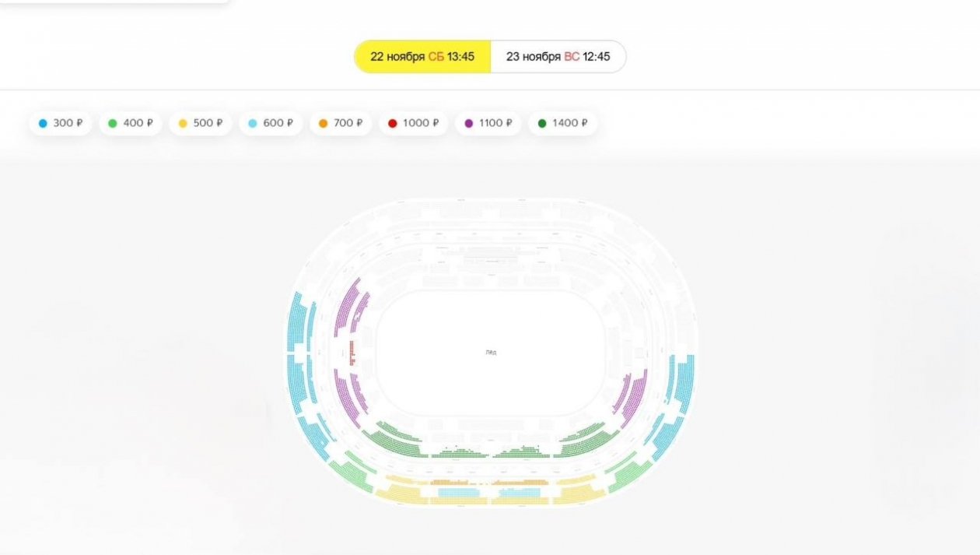Click the 700 ₽ price chip

341,123
